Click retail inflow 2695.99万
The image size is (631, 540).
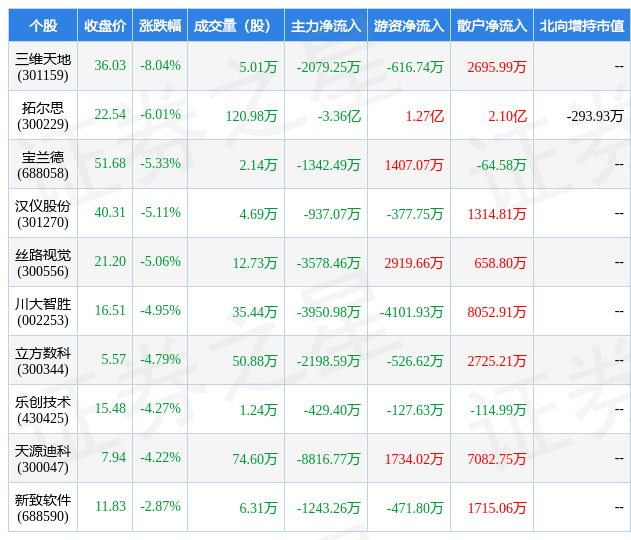[497, 67]
